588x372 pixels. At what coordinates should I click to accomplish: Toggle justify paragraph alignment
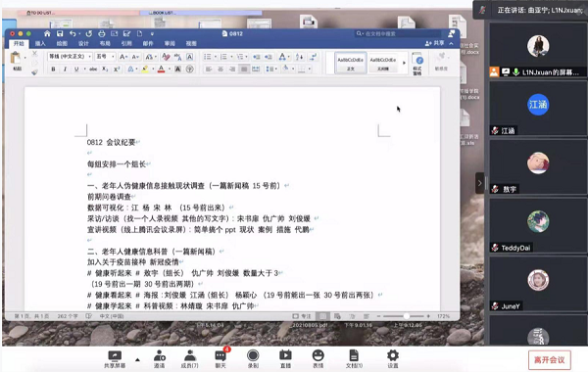(x=244, y=69)
